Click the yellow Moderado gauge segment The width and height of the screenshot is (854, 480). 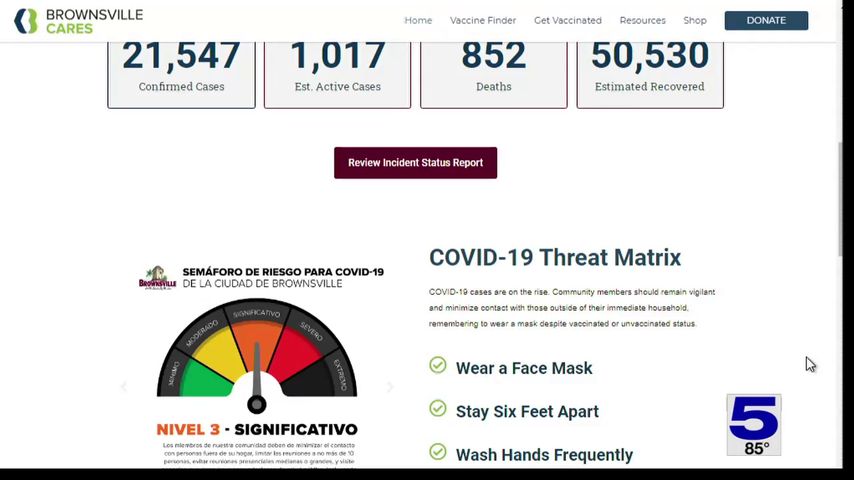click(x=219, y=351)
